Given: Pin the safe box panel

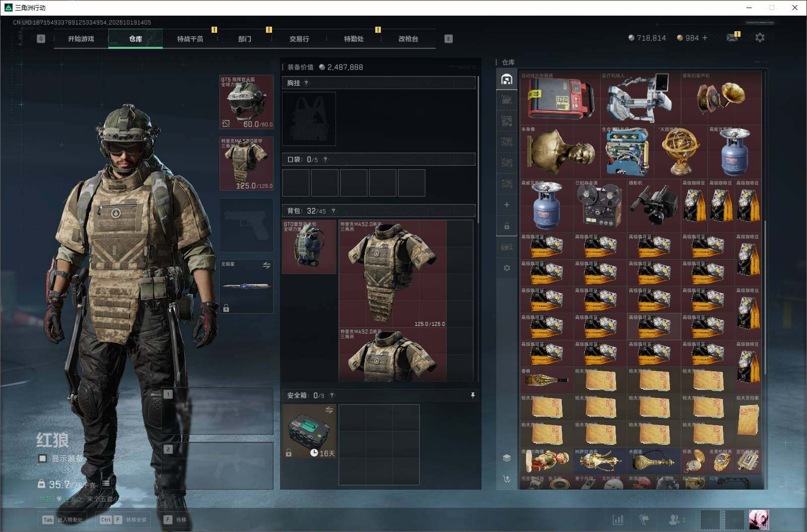Looking at the screenshot, I should [x=473, y=395].
